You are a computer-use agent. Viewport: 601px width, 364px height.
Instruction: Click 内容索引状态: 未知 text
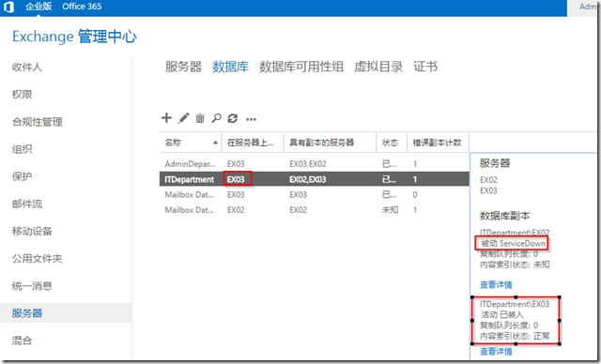coord(515,265)
